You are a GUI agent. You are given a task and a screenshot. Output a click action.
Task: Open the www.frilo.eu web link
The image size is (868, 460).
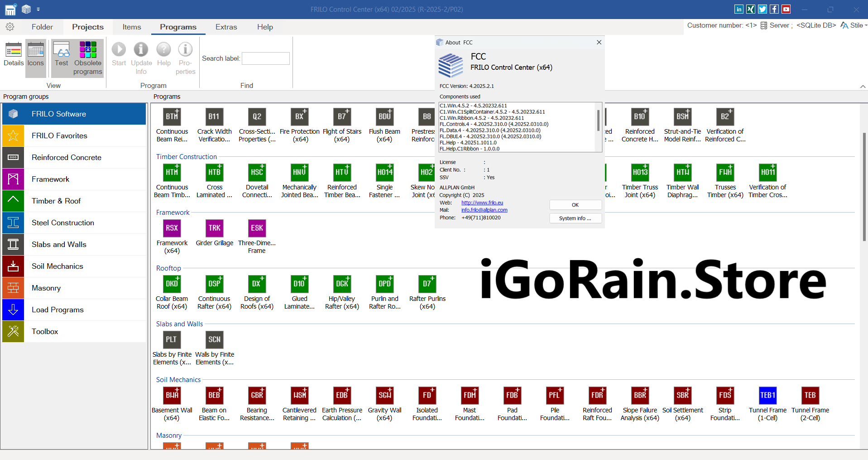(x=482, y=203)
